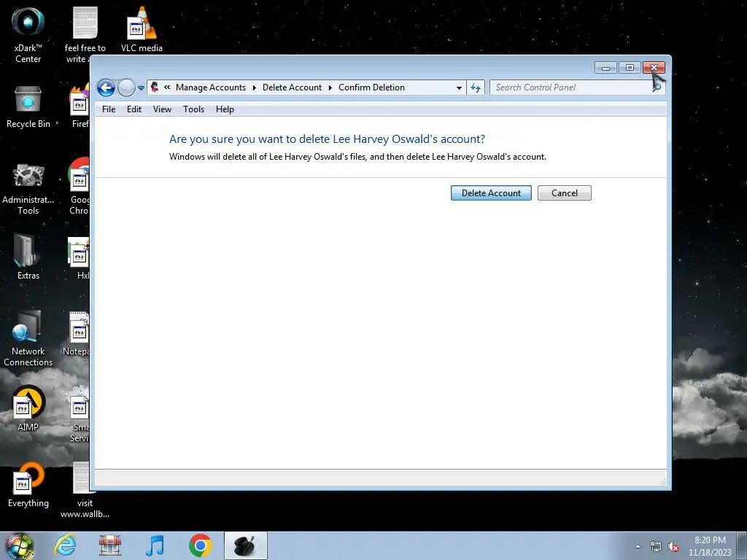Navigate to Delete Account breadcrumb
This screenshot has width=747, height=560.
[x=292, y=87]
